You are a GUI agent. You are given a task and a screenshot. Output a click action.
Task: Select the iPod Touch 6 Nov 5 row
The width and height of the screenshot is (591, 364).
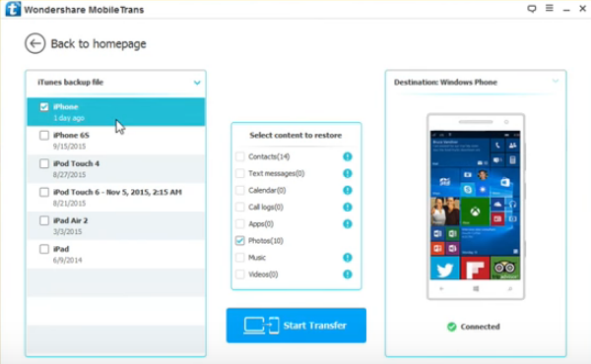(x=116, y=198)
